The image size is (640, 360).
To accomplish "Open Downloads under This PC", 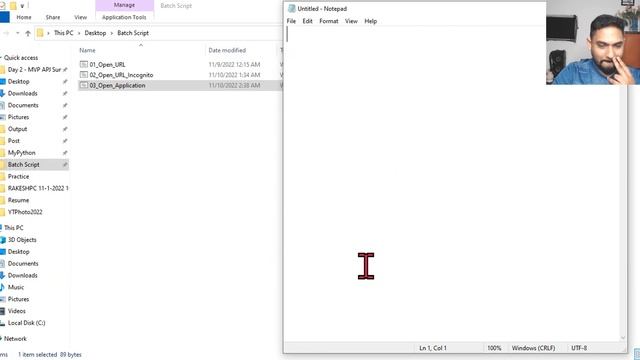I will [22, 276].
